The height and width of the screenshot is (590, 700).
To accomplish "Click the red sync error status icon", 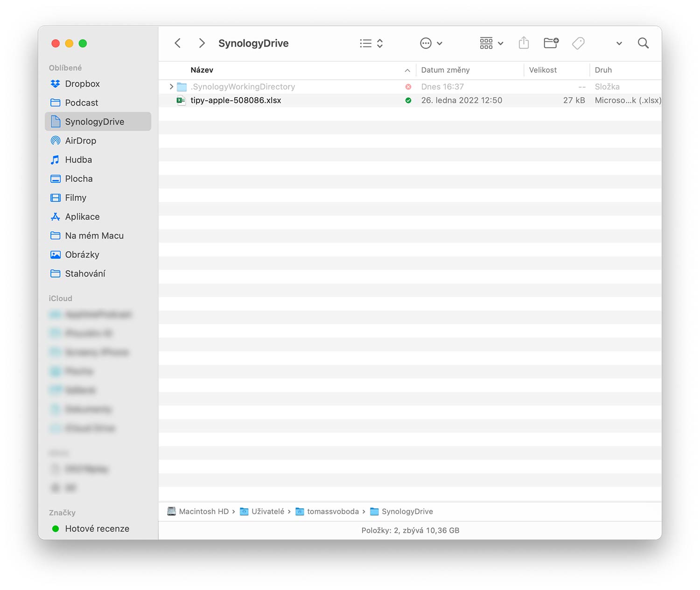I will (x=408, y=87).
